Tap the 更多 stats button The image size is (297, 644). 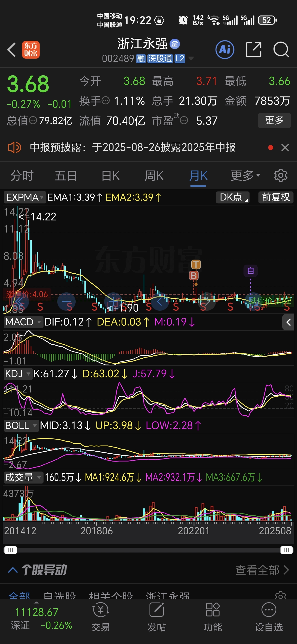pos(274,121)
